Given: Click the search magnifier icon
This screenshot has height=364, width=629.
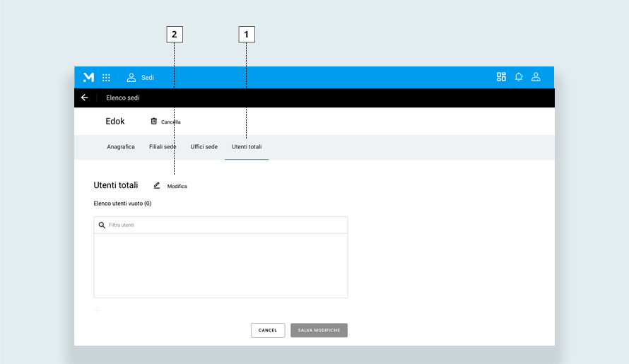Looking at the screenshot, I should coord(102,225).
